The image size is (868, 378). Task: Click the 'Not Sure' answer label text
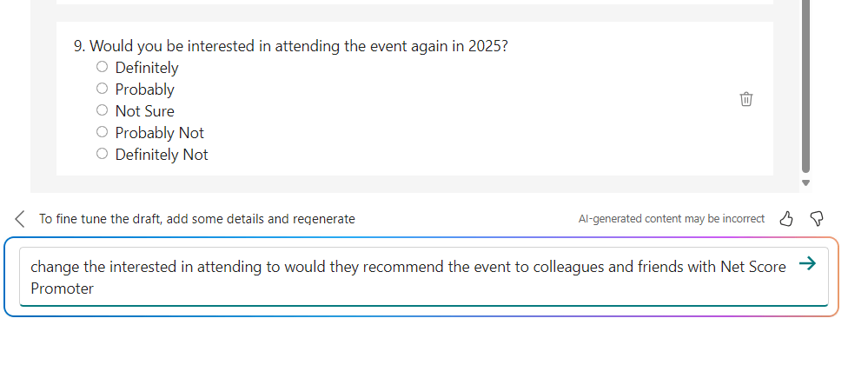tap(144, 111)
